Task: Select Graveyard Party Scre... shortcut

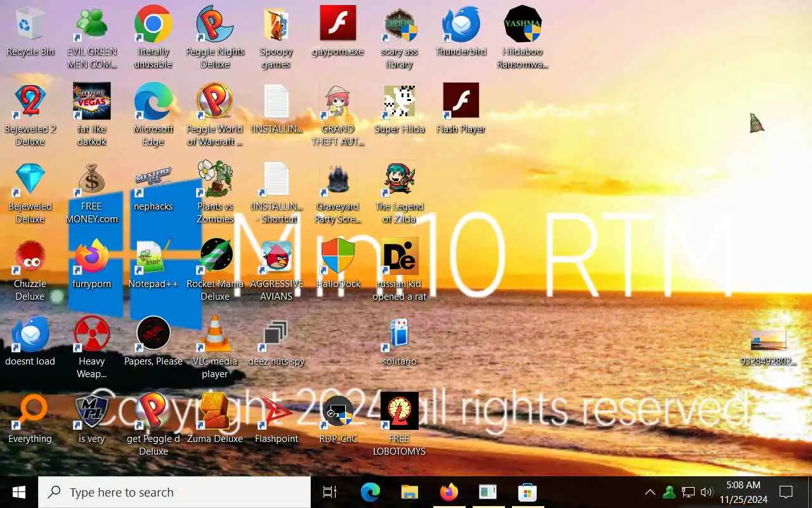Action: pos(338,179)
